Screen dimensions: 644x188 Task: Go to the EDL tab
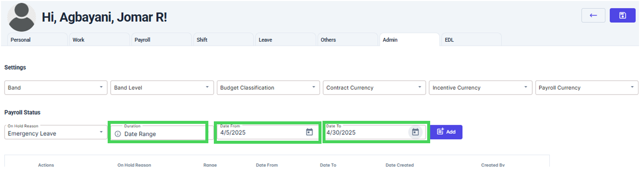click(x=471, y=40)
